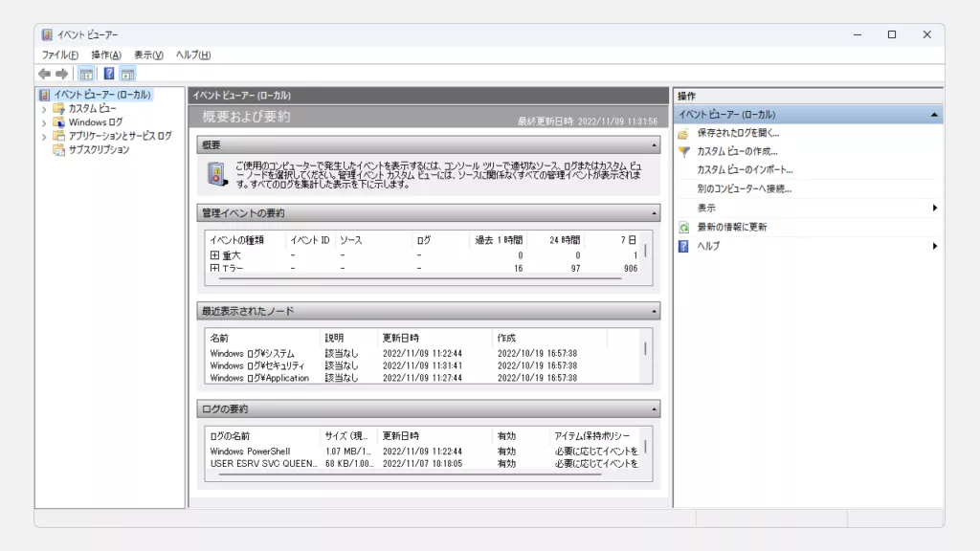Image resolution: width=980 pixels, height=551 pixels.
Task: Click 別のコンピューターへ接続... action
Action: coord(744,189)
